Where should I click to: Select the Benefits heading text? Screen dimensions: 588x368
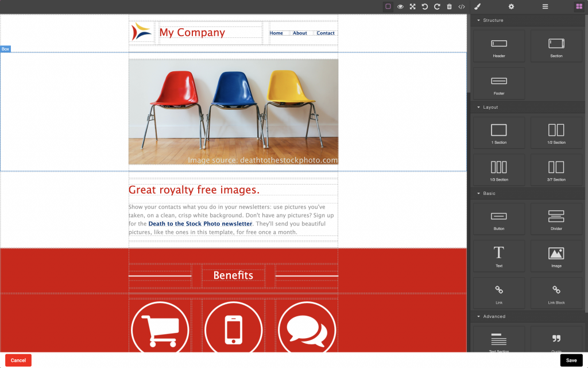pos(233,275)
